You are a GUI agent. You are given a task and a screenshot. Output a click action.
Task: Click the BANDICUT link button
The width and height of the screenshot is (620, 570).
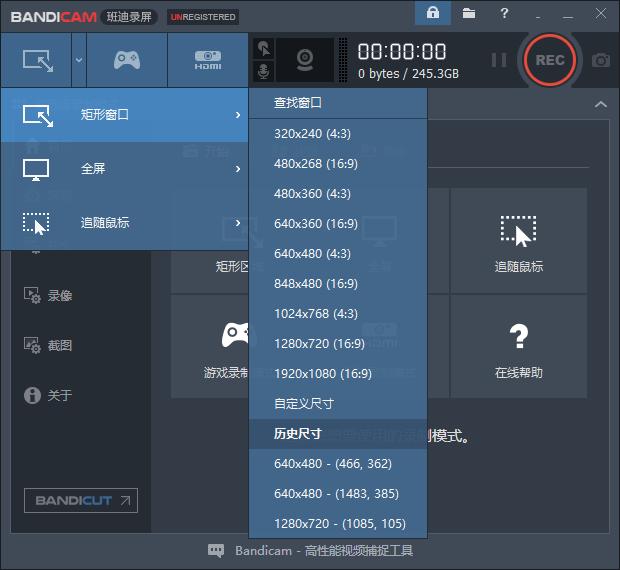pyautogui.click(x=81, y=500)
